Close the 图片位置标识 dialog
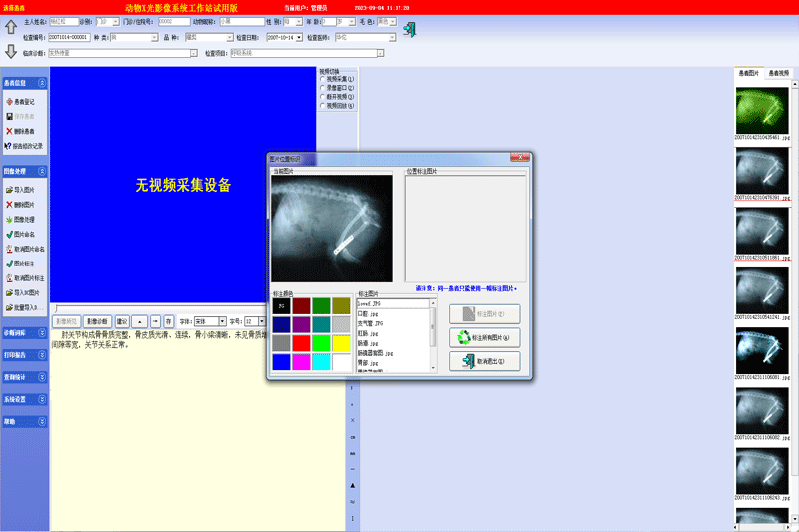Image resolution: width=799 pixels, height=532 pixels. click(x=519, y=158)
